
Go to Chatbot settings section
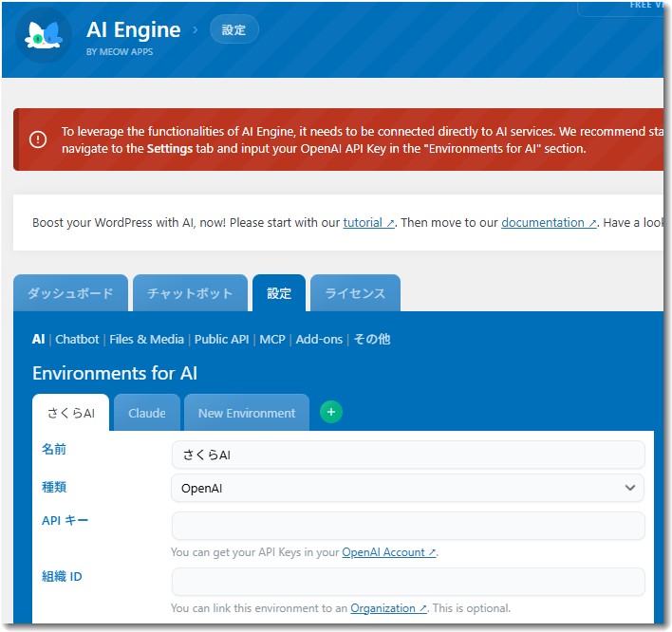click(x=77, y=339)
